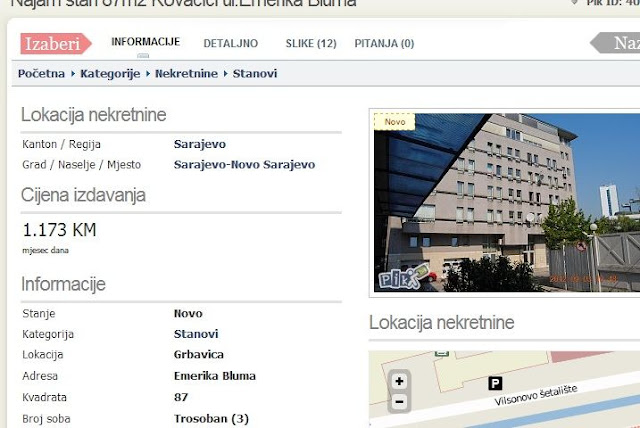Click the Sarajevo canton link
Screen dimensions: 640x428
(x=200, y=144)
